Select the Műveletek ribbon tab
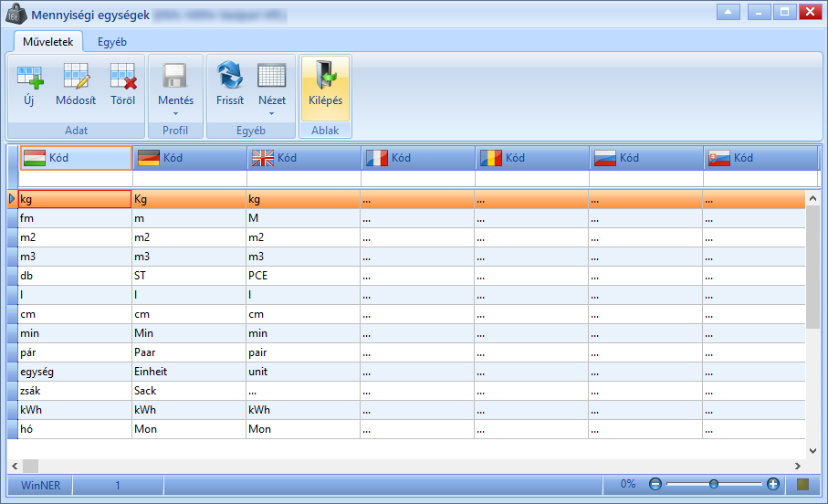 [48, 42]
